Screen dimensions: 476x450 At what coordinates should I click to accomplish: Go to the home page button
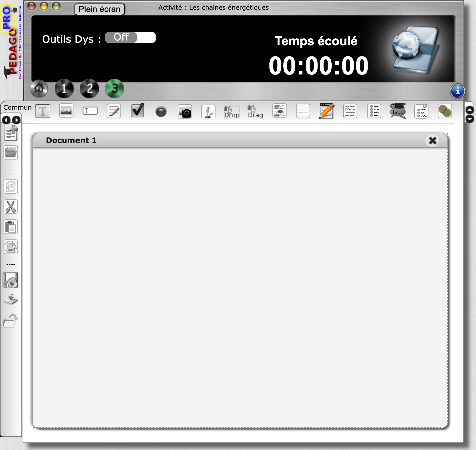[39, 89]
